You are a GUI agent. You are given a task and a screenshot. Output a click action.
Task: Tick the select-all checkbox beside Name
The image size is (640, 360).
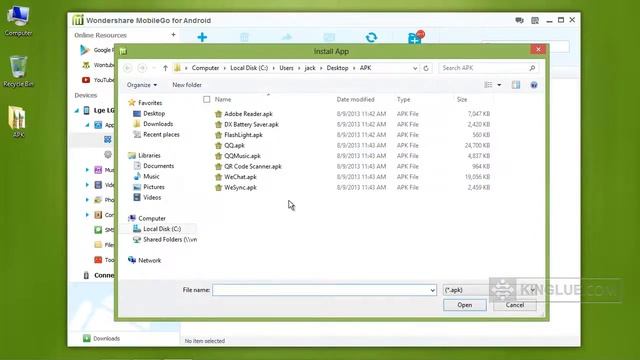coord(207,100)
